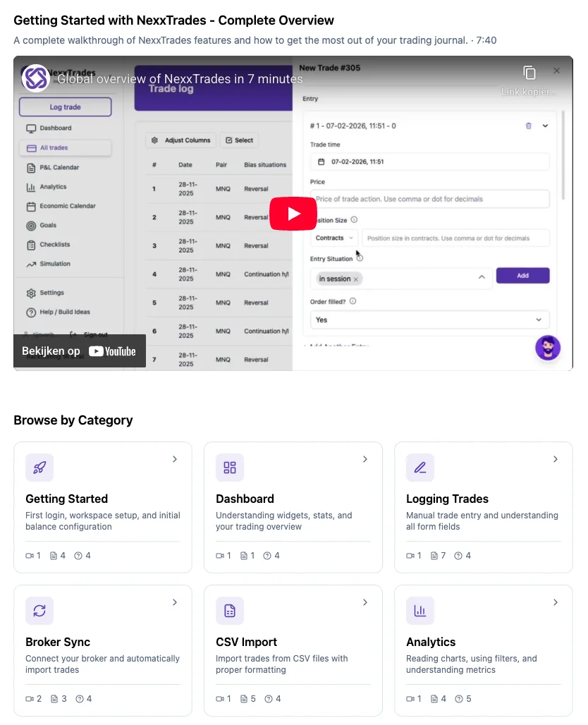Click the chevron on the Dashboard card
588x725 pixels.
tap(365, 459)
